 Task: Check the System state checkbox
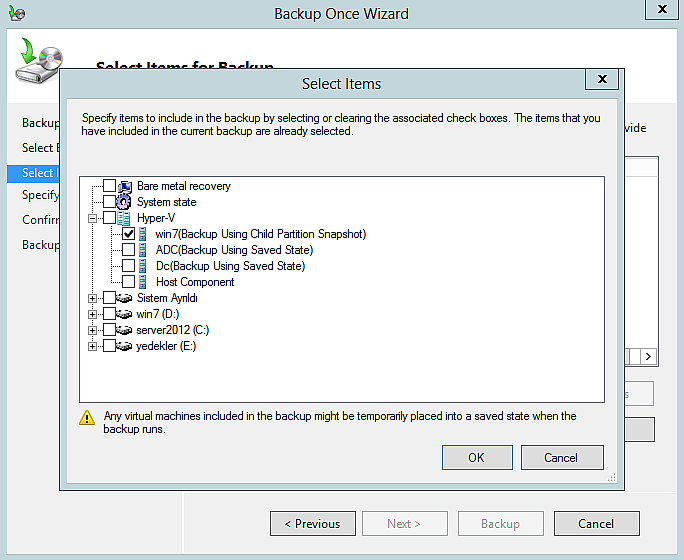click(109, 201)
